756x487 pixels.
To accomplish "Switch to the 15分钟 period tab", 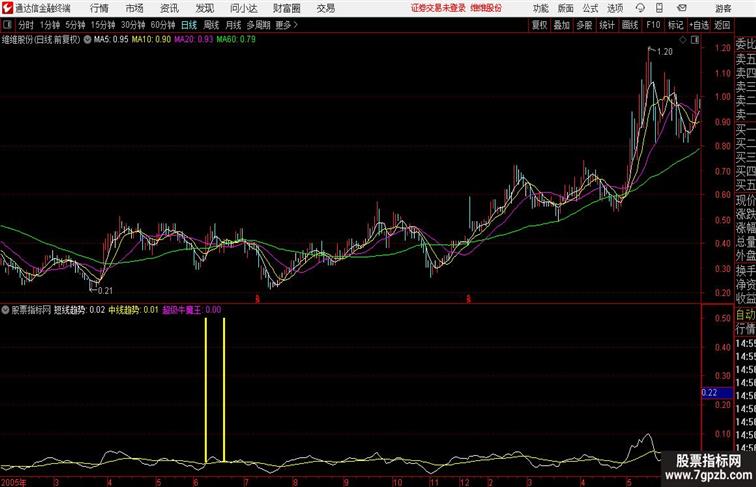I will click(x=103, y=25).
